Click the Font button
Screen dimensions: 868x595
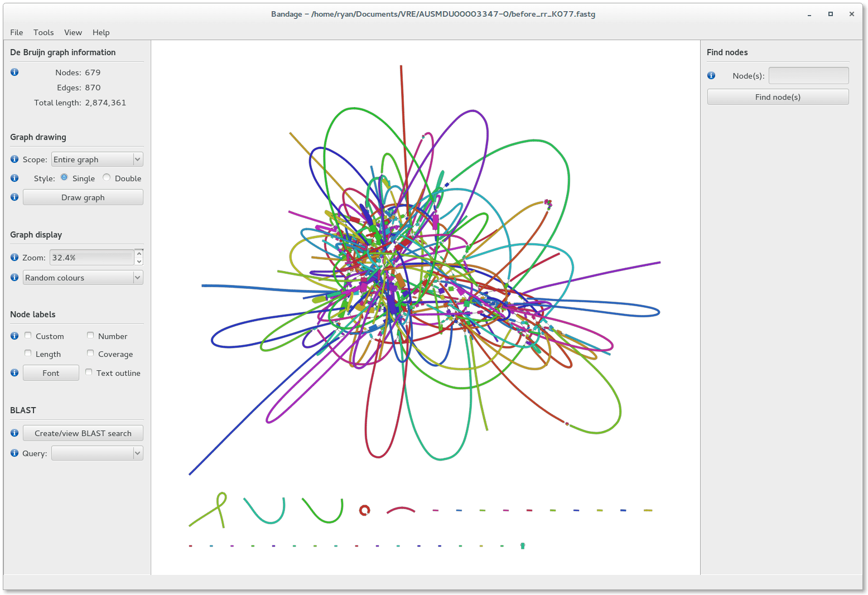coord(51,373)
